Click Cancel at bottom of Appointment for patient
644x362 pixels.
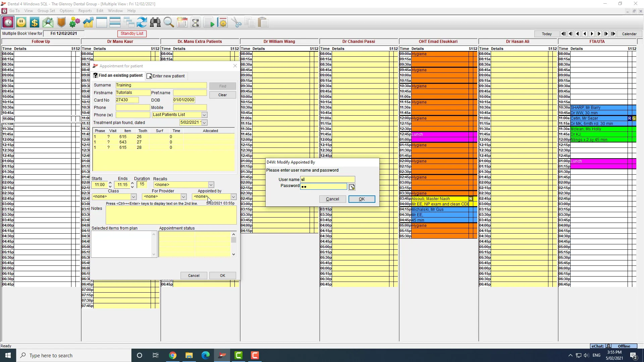(x=194, y=276)
